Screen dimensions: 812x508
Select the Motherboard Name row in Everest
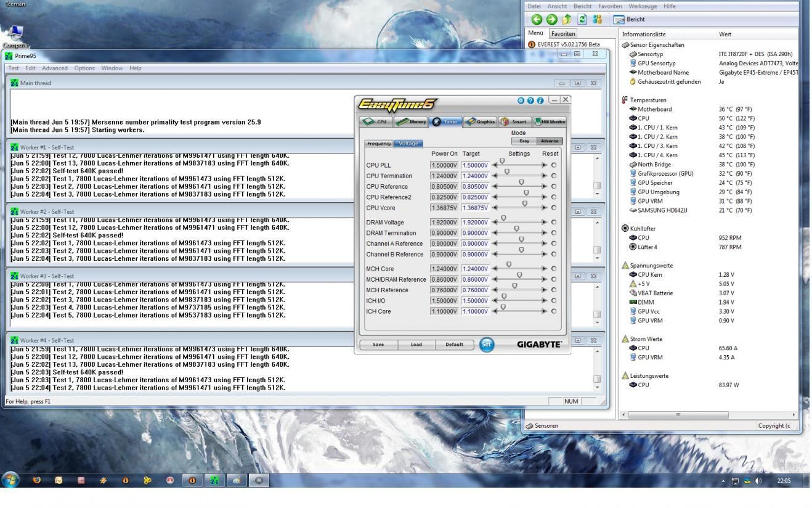point(713,72)
